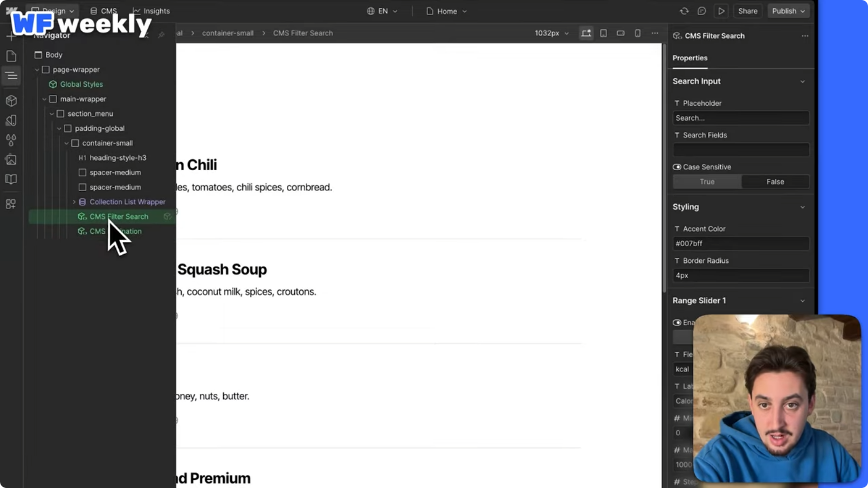Open the Navigator panel icon

11,76
